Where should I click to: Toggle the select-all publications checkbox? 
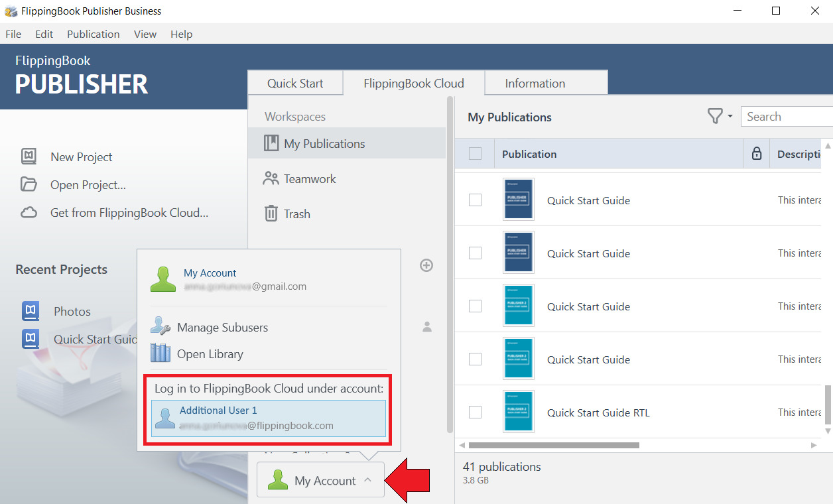pyautogui.click(x=475, y=154)
